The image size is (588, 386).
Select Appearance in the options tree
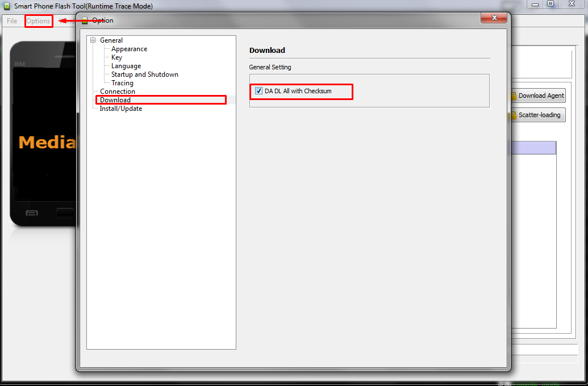click(x=129, y=49)
